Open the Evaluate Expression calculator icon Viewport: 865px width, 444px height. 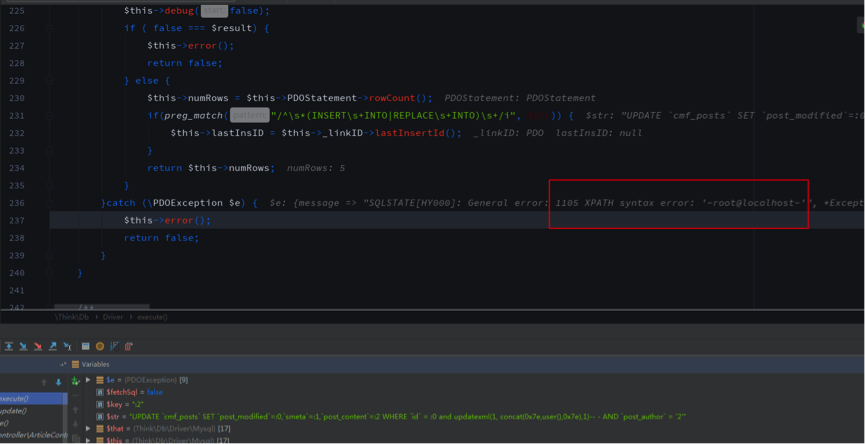pos(86,346)
